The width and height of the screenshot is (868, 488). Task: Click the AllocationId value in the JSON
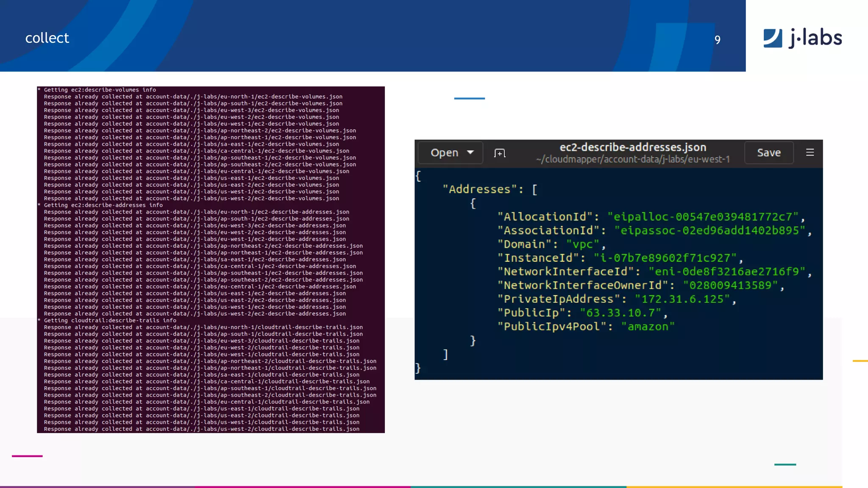pyautogui.click(x=703, y=217)
